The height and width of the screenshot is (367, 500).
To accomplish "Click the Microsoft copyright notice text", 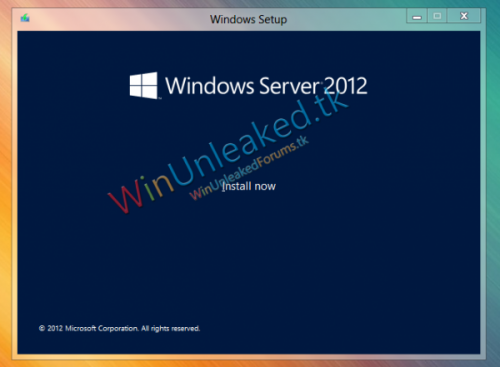I will click(x=119, y=328).
